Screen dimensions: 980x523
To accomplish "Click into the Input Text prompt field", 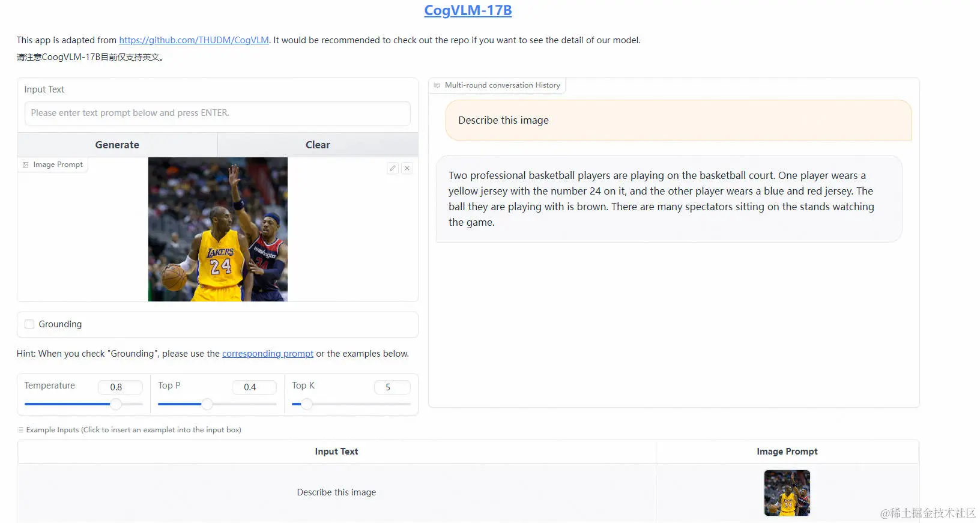I will click(217, 113).
